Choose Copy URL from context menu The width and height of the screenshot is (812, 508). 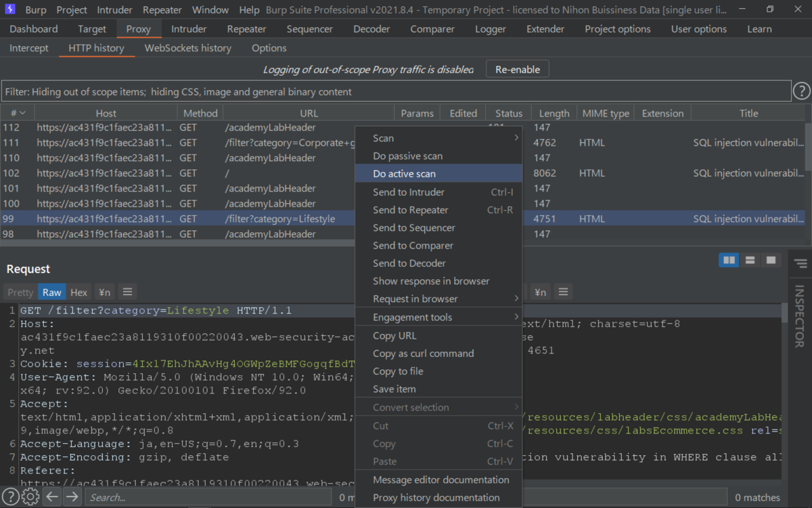coord(438,335)
